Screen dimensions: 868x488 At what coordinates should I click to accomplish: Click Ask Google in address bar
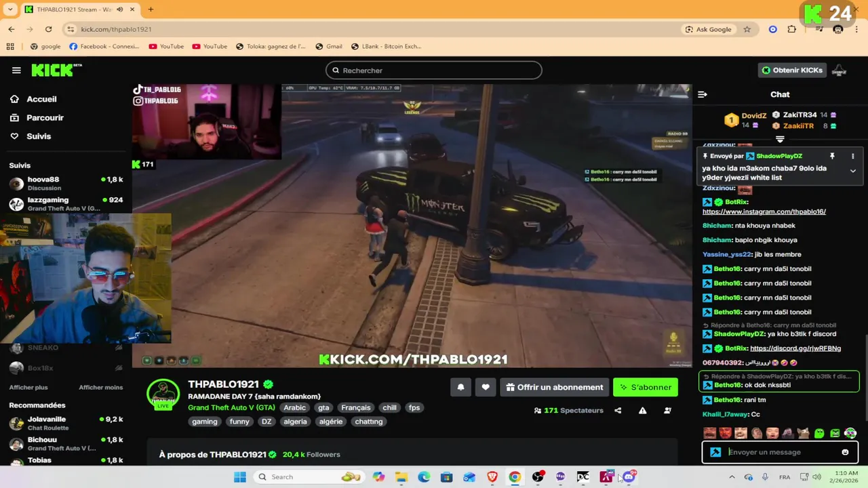709,29
